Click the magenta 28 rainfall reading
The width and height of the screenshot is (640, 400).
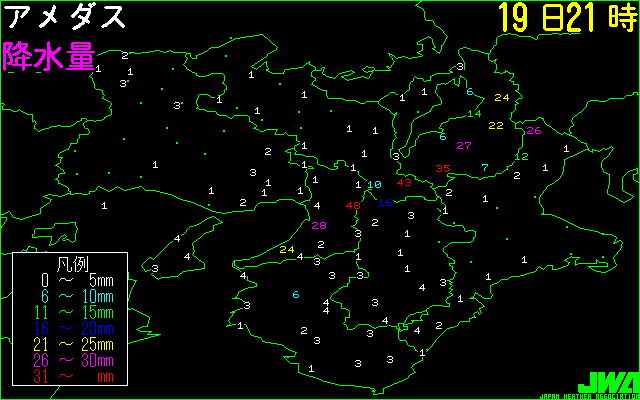point(319,226)
